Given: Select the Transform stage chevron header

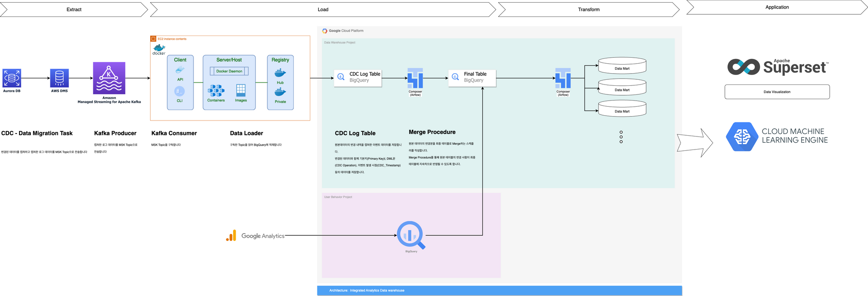Looking at the screenshot, I should point(589,10).
